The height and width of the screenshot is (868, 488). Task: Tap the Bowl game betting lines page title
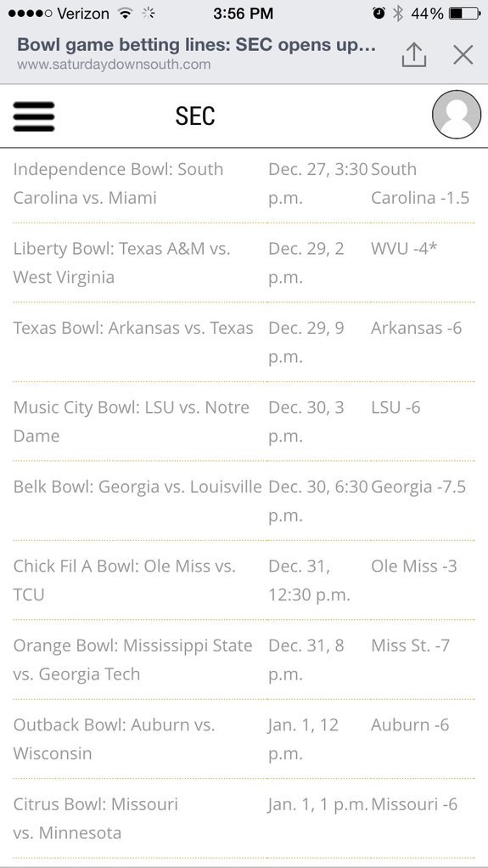[196, 45]
